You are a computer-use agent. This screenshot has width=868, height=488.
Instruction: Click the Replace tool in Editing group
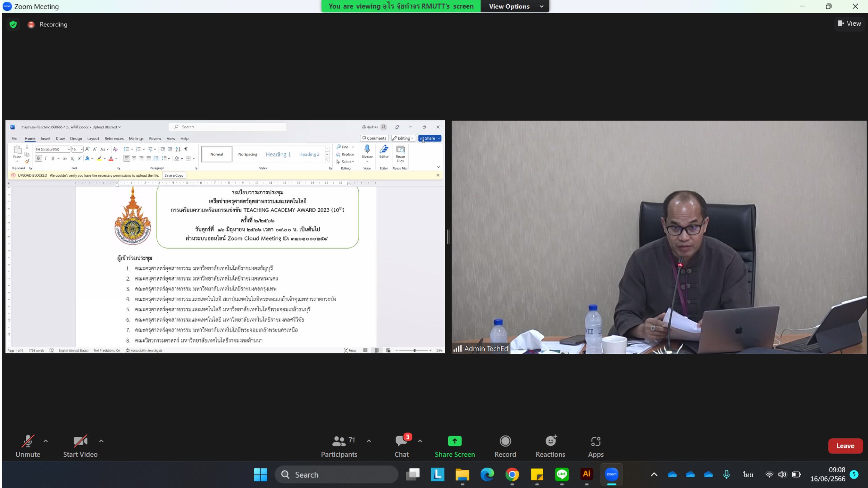pyautogui.click(x=345, y=154)
